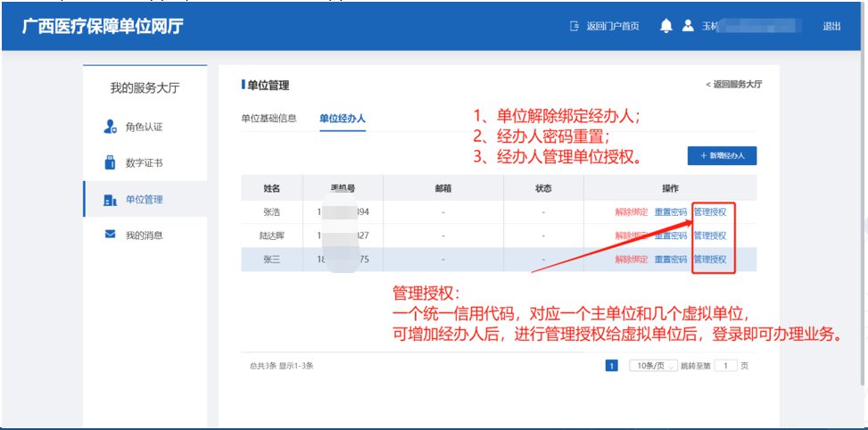Click the 新增经办人 button
Screen dimensions: 868x430
click(722, 156)
